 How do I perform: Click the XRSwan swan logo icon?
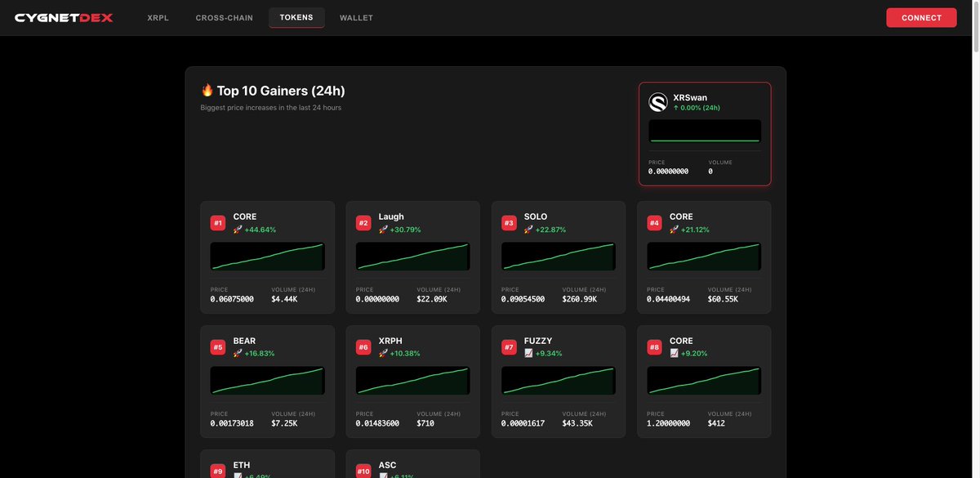pyautogui.click(x=658, y=102)
